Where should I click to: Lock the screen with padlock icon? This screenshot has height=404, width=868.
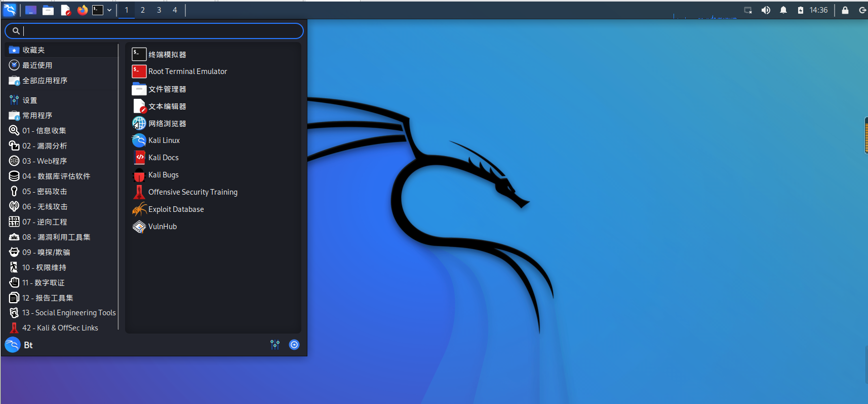[845, 10]
